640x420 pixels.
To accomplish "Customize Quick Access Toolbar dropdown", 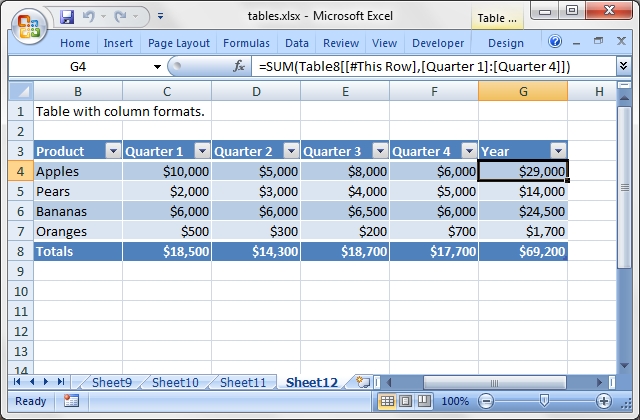I will (x=160, y=16).
